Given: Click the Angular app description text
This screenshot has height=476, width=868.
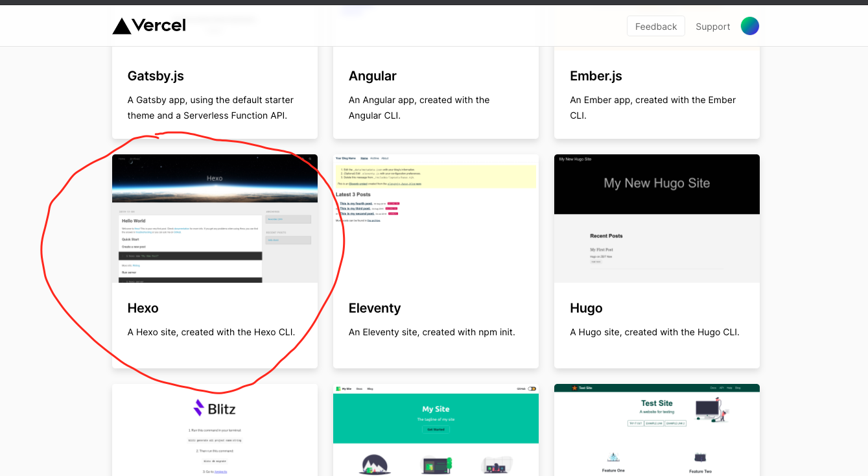Looking at the screenshot, I should click(419, 108).
